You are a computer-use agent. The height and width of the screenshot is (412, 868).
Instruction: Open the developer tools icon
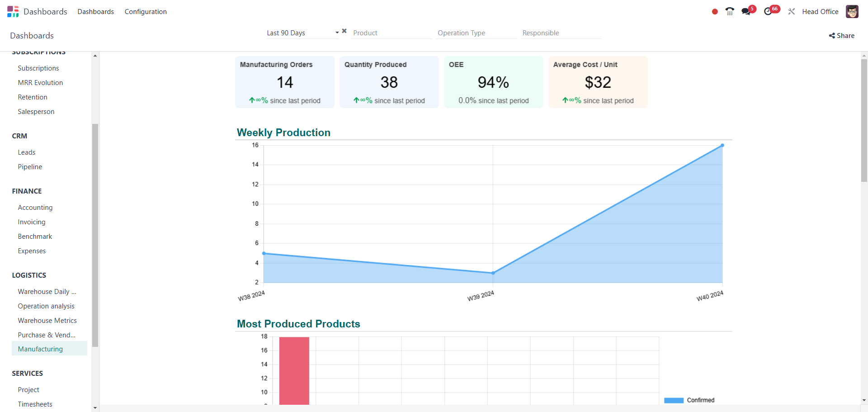(792, 11)
